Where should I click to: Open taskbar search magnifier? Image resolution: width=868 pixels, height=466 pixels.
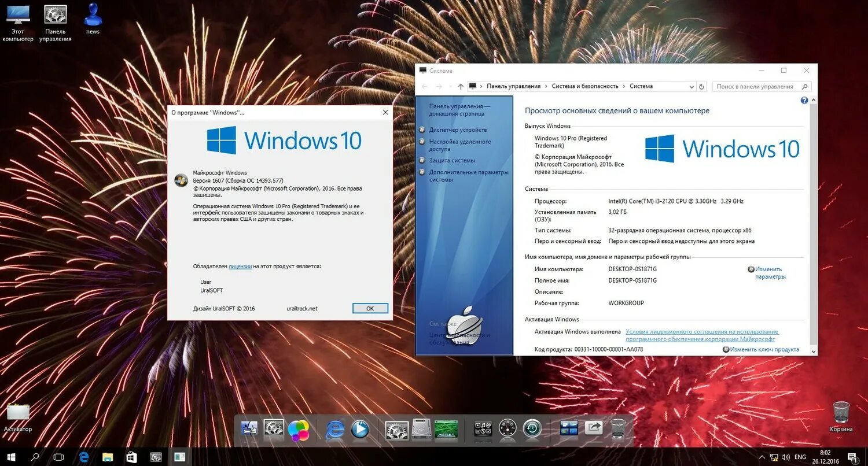click(x=35, y=457)
